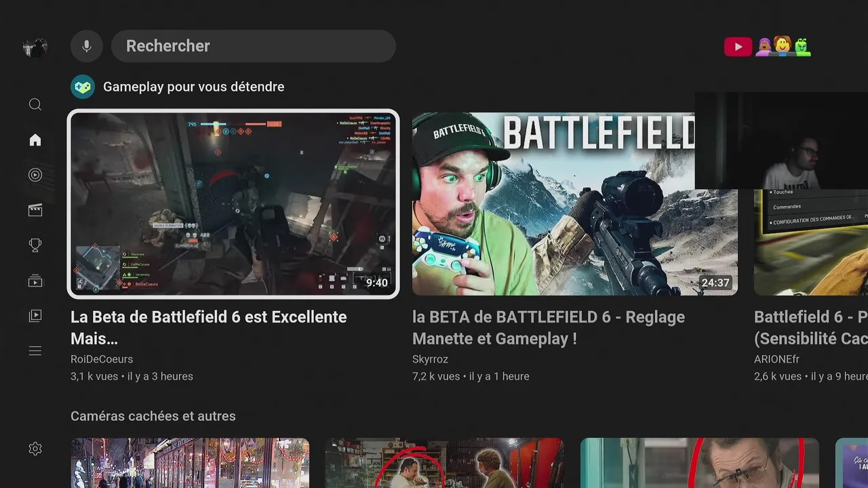The width and height of the screenshot is (868, 488).
Task: Open Library icon in the sidebar
Action: click(35, 316)
